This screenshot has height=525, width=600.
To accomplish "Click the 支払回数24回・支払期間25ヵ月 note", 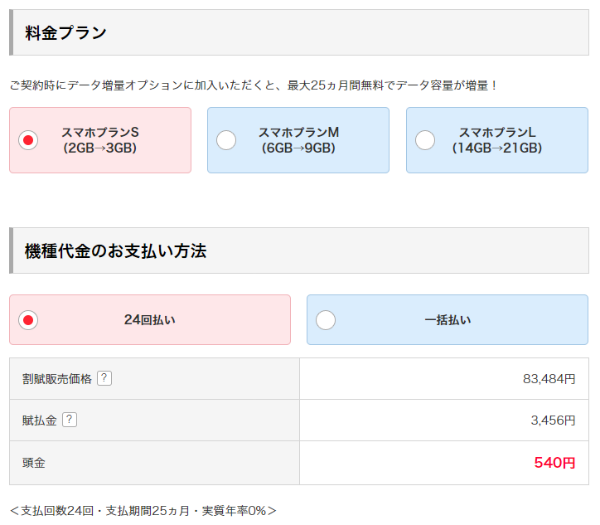I will click(143, 510).
